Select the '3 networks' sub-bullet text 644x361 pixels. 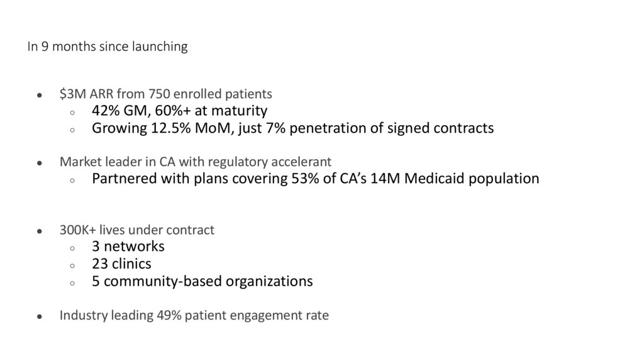(128, 247)
